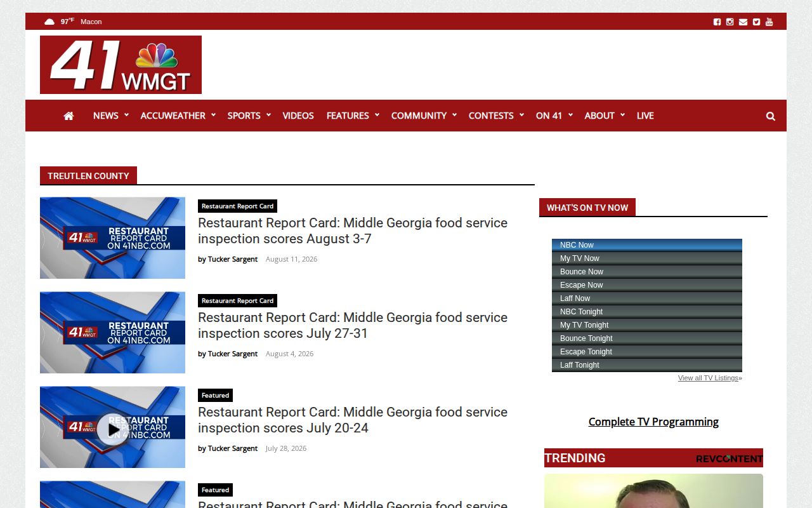Select the Bounce Tonight listing tab
Image resolution: width=812 pixels, height=508 pixels.
(x=647, y=338)
